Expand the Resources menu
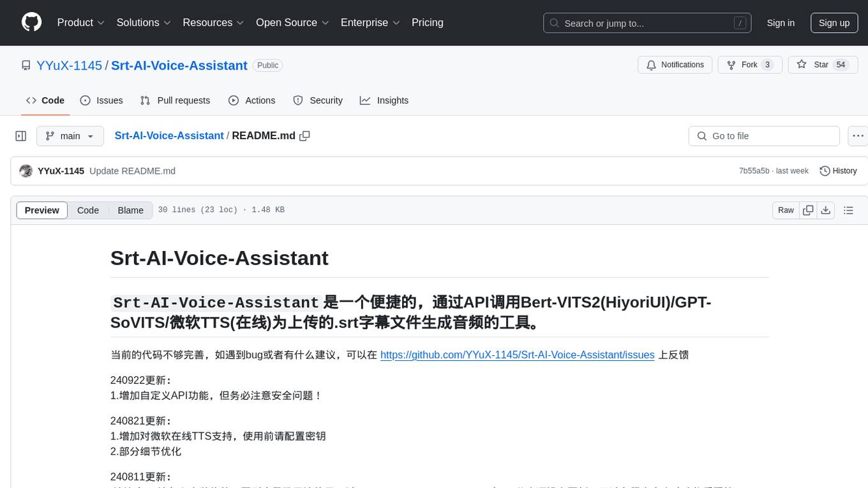Screen dimensions: 868x488 click(x=213, y=22)
